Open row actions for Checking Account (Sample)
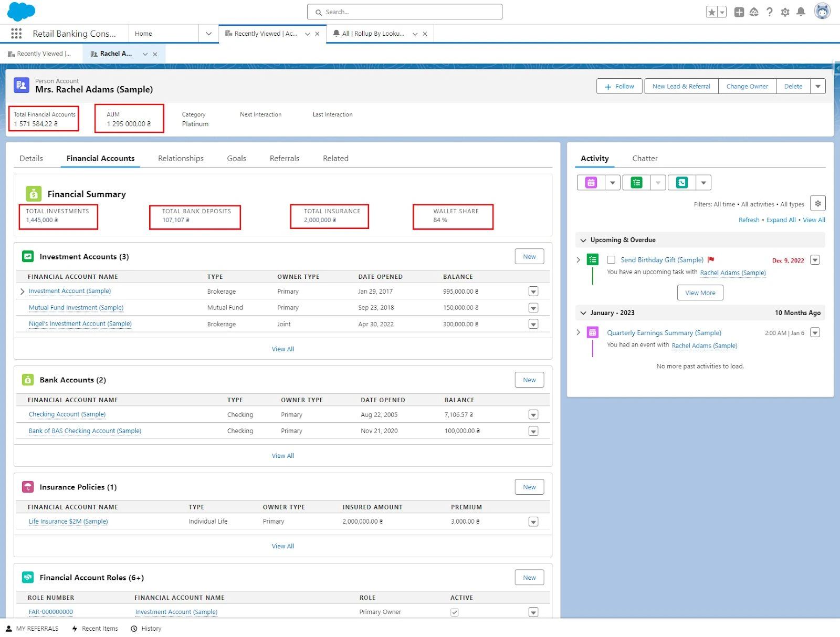Viewport: 840px width, 637px height. click(533, 415)
